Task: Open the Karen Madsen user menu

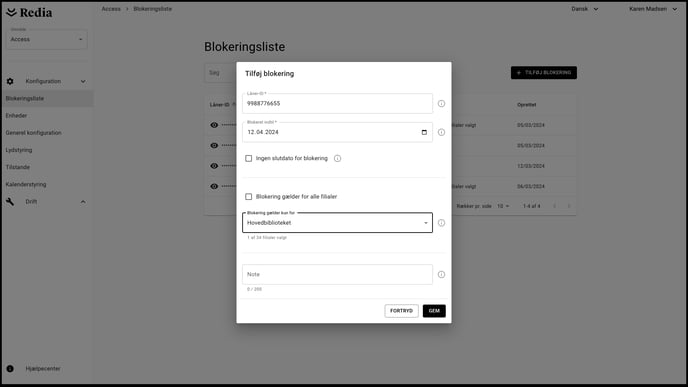Action: pyautogui.click(x=653, y=9)
